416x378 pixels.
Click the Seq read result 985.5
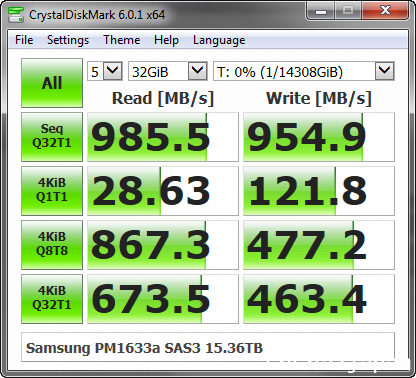point(163,137)
